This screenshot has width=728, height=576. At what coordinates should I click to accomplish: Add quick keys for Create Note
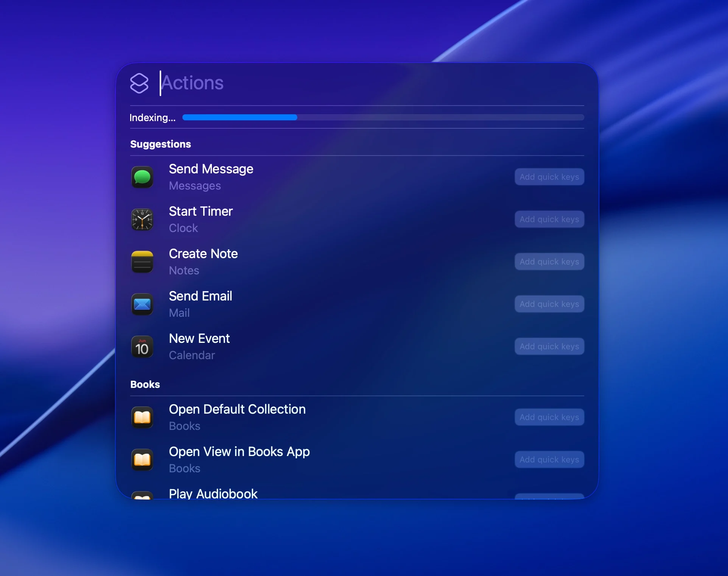[x=549, y=262]
